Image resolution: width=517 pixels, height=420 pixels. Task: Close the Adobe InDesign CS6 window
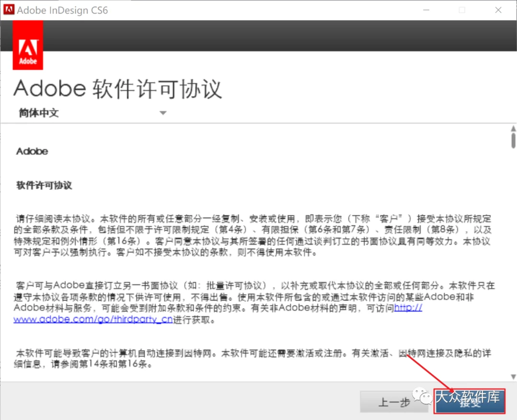tap(498, 10)
